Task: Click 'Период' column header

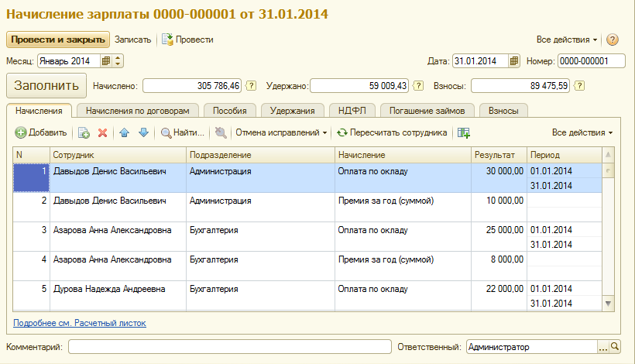Action: point(564,155)
